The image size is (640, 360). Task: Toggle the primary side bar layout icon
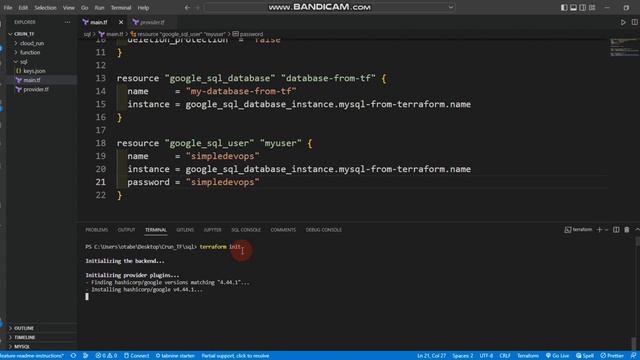coord(564,7)
